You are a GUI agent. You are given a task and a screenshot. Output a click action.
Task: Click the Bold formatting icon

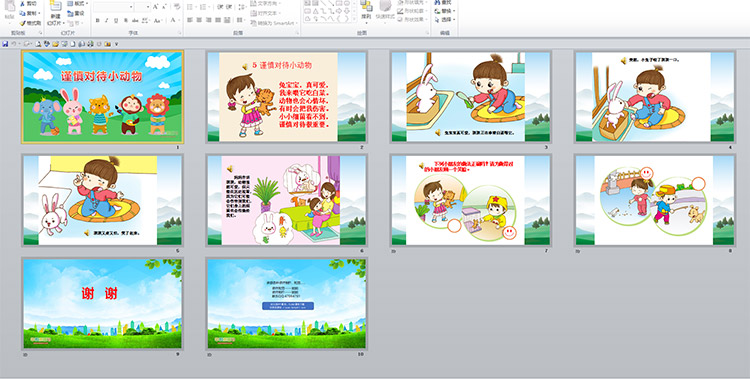click(98, 21)
